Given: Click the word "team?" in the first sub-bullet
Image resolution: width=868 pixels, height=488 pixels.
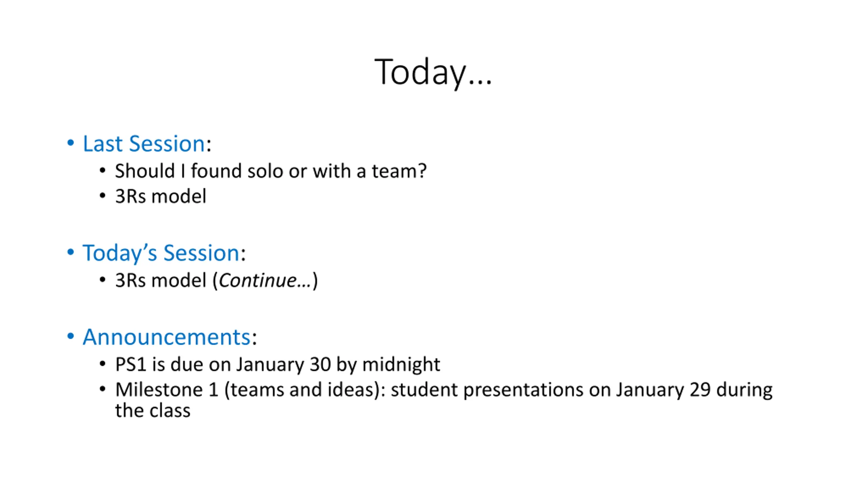Looking at the screenshot, I should 399,171.
